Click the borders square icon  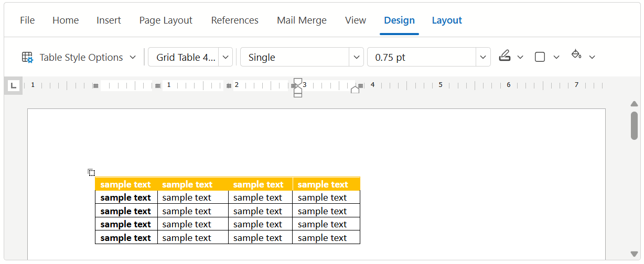[x=540, y=57]
